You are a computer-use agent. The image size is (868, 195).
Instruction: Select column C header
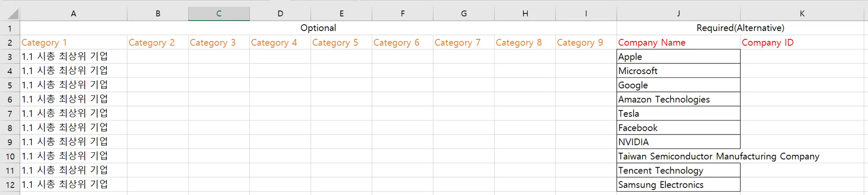tap(219, 14)
